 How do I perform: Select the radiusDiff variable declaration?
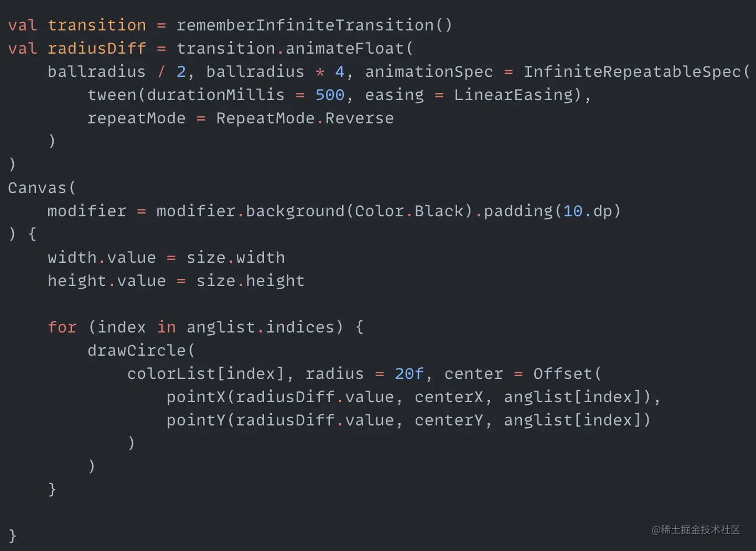pyautogui.click(x=97, y=49)
